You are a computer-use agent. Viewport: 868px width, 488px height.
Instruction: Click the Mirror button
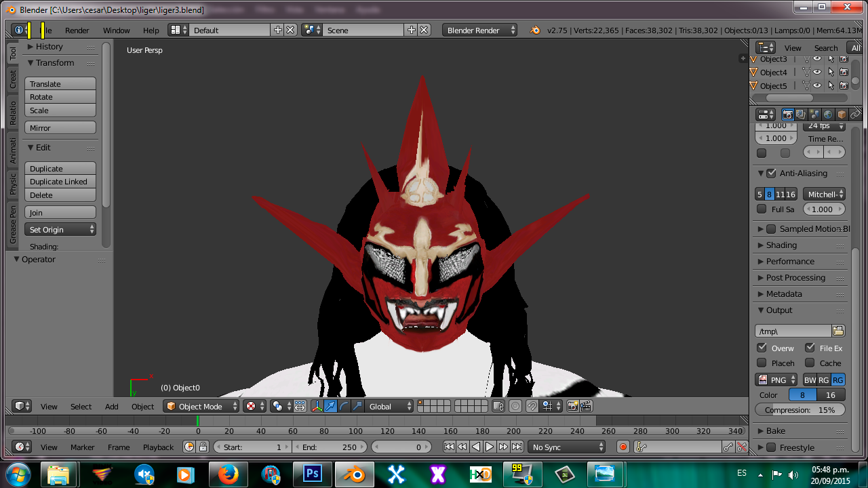60,127
